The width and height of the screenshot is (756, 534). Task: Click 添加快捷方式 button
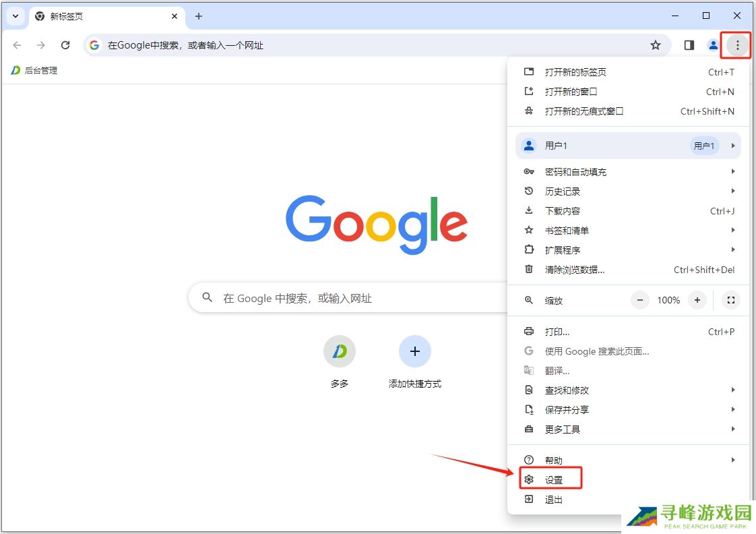pyautogui.click(x=414, y=352)
